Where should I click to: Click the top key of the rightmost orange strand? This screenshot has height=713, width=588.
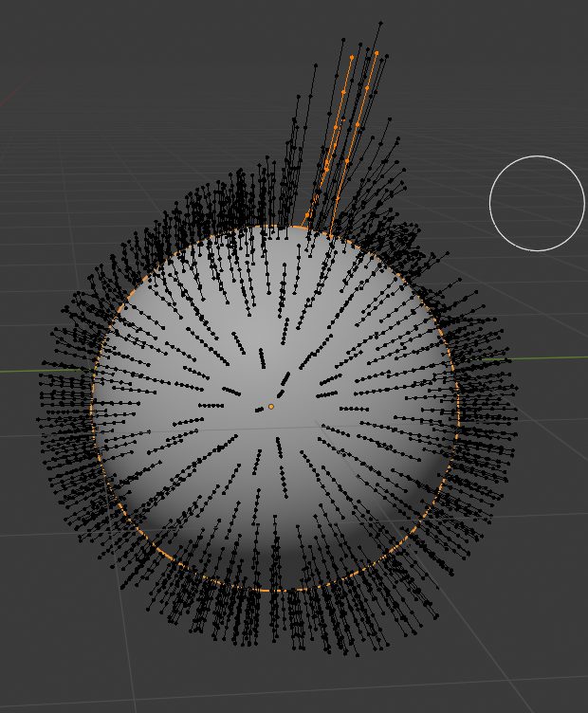click(377, 53)
